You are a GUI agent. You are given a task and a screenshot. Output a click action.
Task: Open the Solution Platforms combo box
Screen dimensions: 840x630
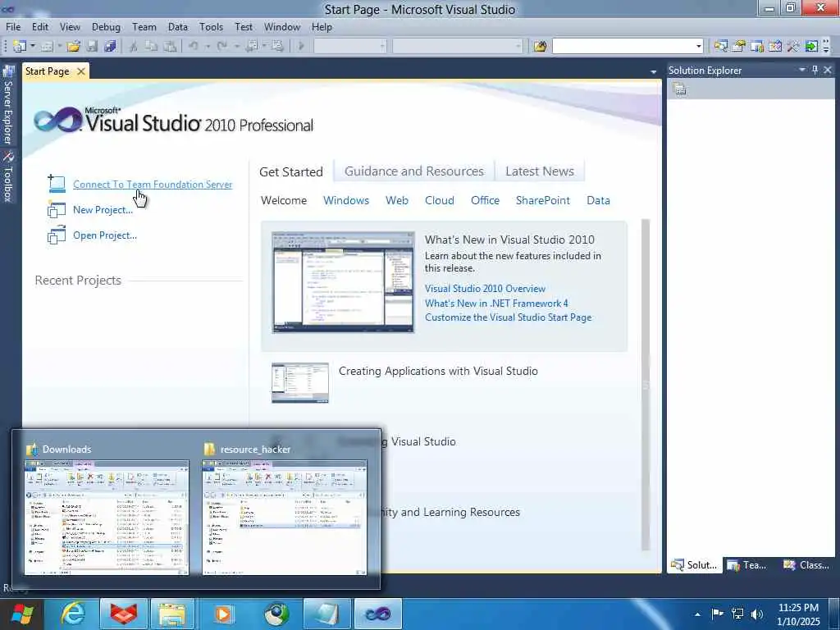[x=458, y=47]
